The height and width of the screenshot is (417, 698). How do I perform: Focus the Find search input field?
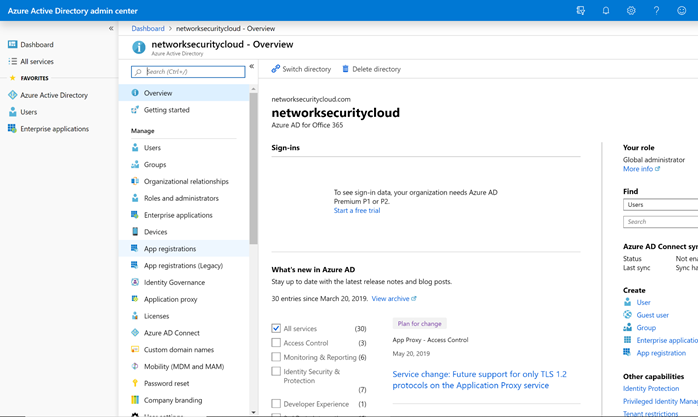coord(661,222)
